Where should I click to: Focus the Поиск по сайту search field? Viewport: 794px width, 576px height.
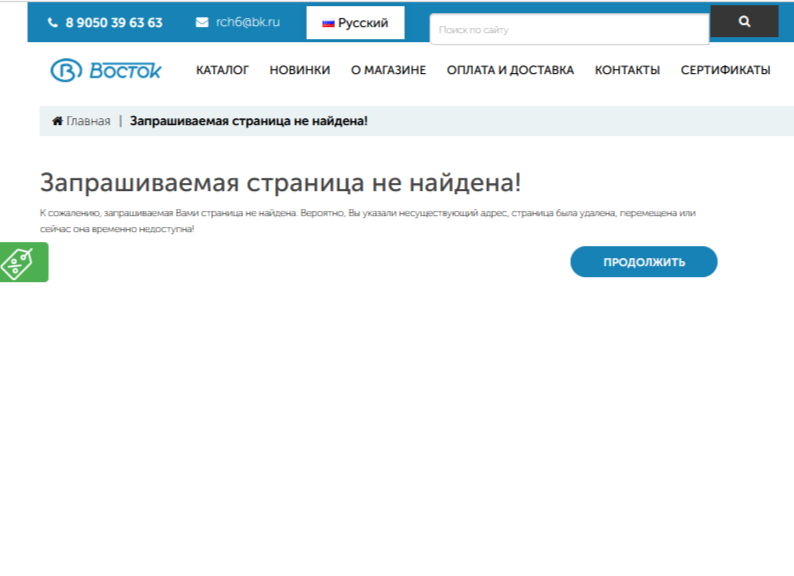(569, 29)
